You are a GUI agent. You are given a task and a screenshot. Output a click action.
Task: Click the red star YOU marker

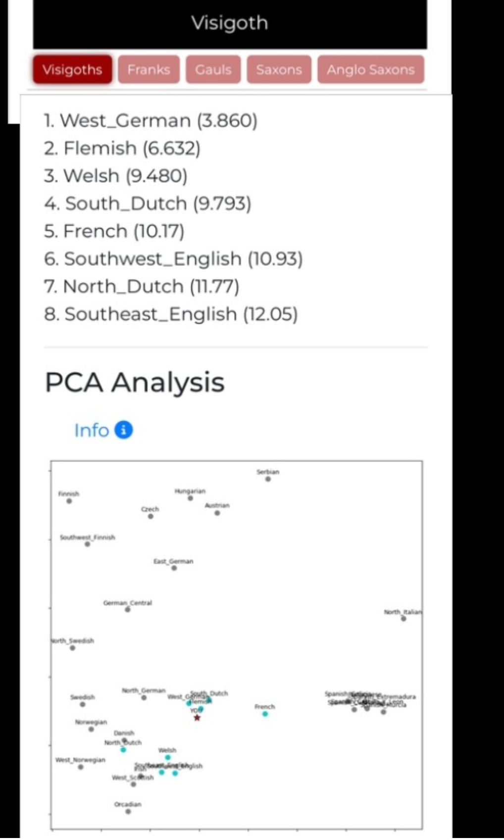click(x=197, y=718)
